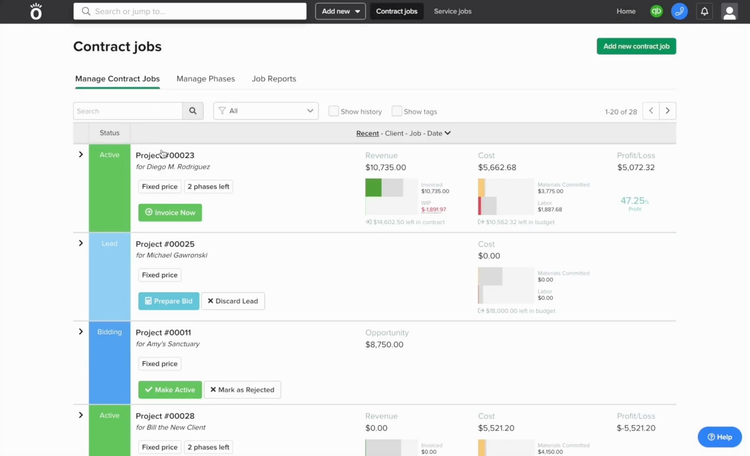The height and width of the screenshot is (456, 750).
Task: Switch to Service jobs tab
Action: click(452, 11)
